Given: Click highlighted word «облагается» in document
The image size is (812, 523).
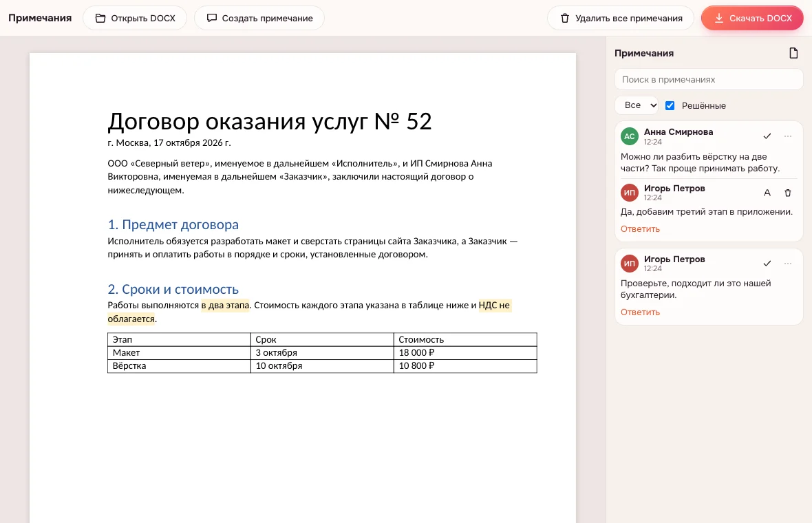Looking at the screenshot, I should click(131, 319).
